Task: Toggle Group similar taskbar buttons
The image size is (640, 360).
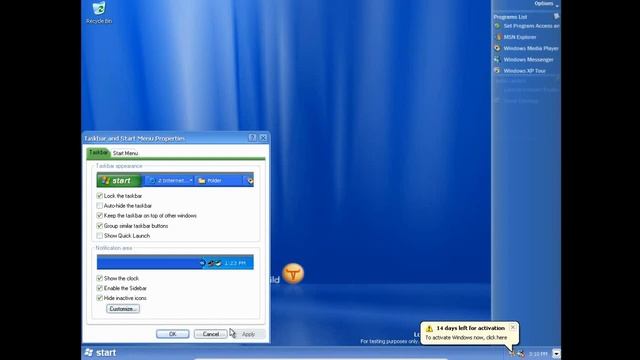Action: 100,226
